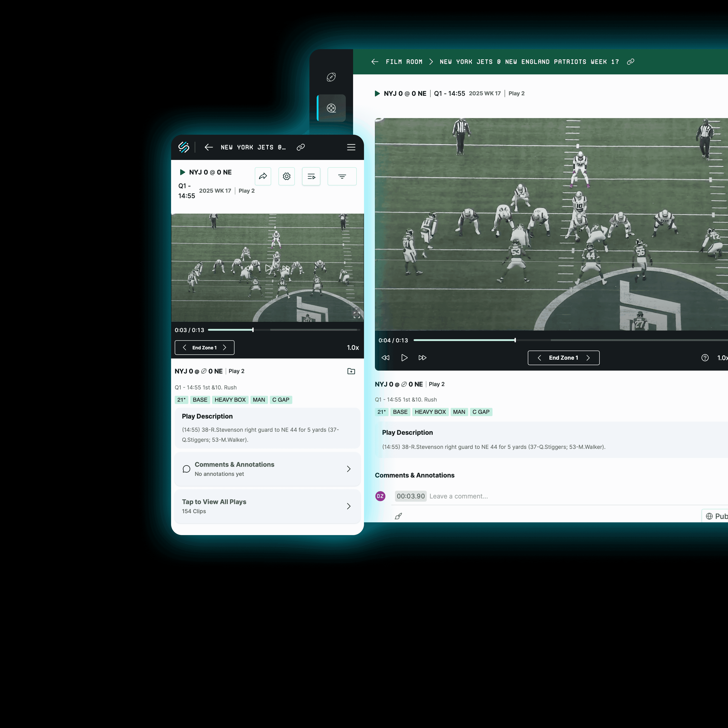Expand Comments & Annotations in mobile view

[267, 469]
